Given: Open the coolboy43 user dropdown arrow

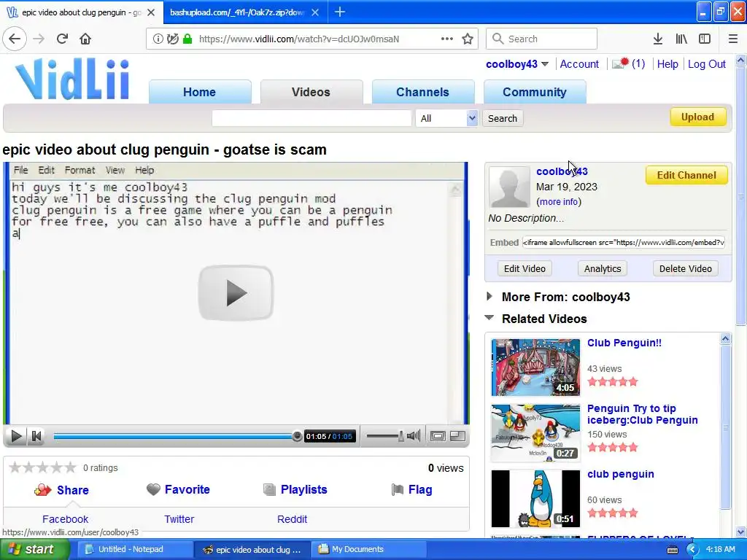Looking at the screenshot, I should (x=545, y=64).
